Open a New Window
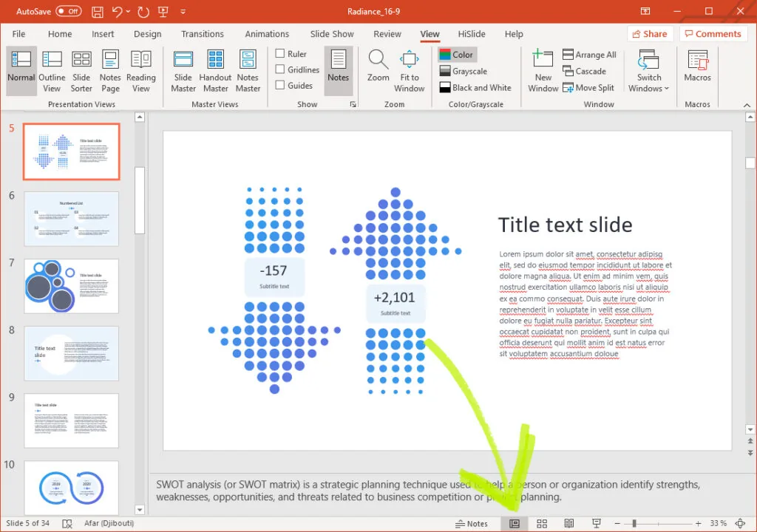 (x=543, y=72)
